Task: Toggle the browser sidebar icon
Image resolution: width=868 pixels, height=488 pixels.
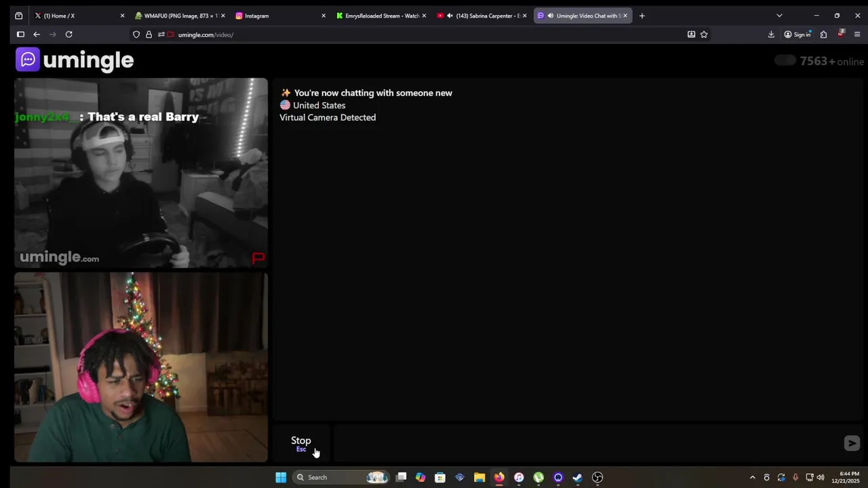Action: click(20, 35)
